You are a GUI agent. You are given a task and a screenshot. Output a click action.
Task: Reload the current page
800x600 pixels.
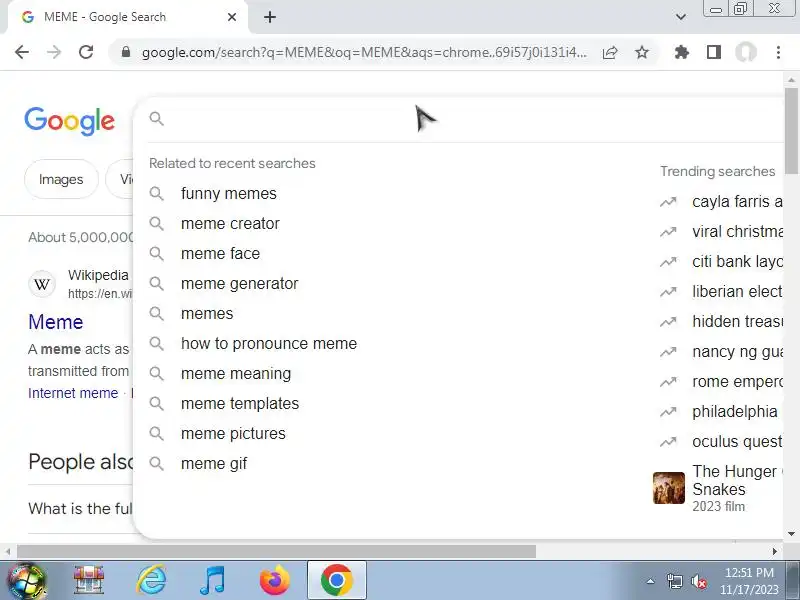pos(86,52)
